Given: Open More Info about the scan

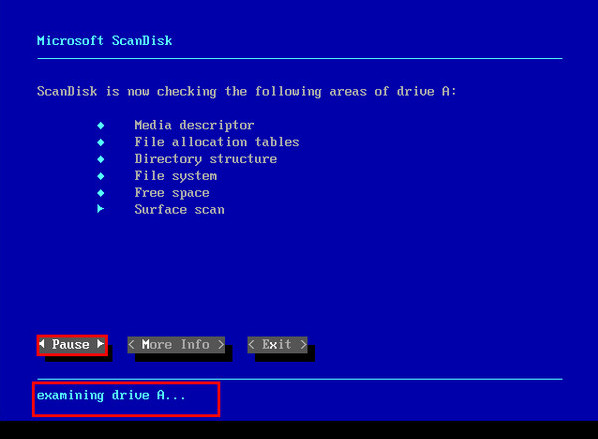Looking at the screenshot, I should click(x=176, y=345).
